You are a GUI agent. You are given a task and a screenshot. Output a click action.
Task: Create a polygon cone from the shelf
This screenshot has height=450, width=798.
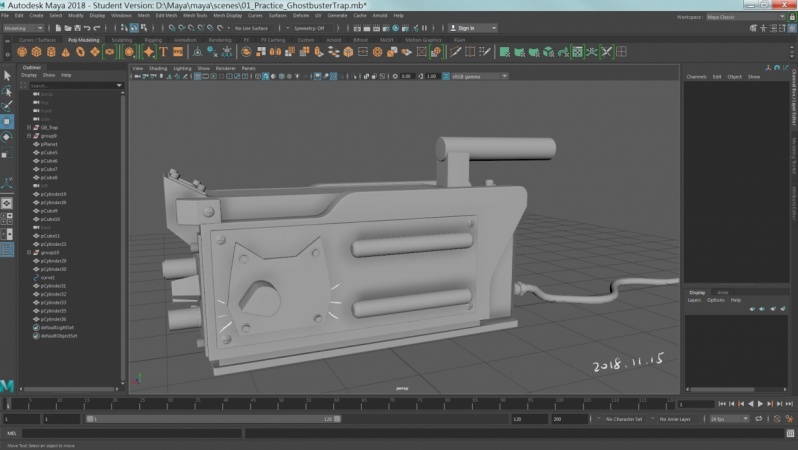66,52
